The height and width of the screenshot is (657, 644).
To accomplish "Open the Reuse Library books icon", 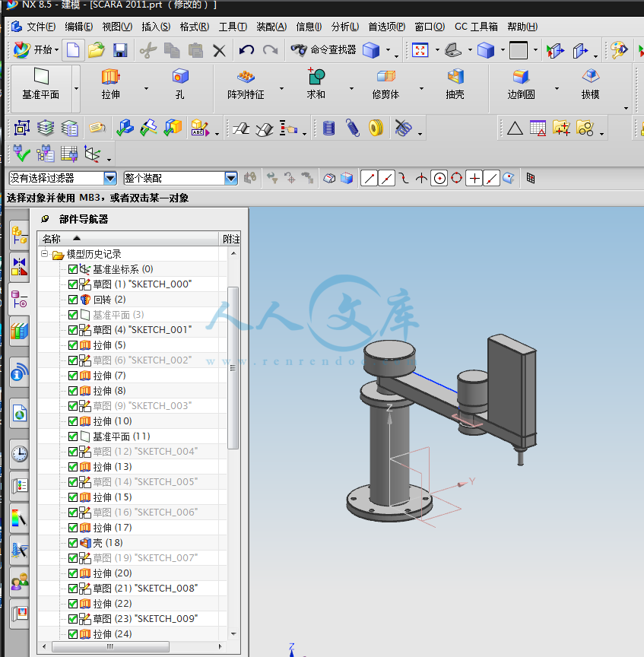I will (19, 331).
